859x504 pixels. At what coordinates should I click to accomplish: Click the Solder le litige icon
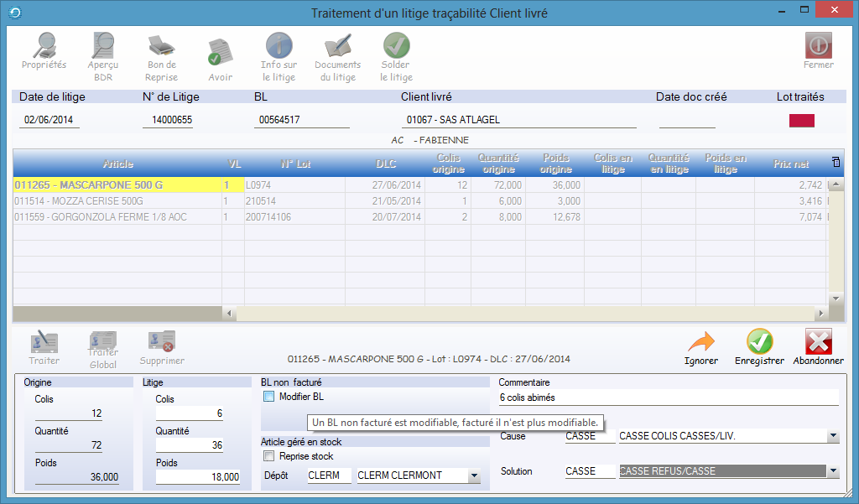click(x=396, y=46)
